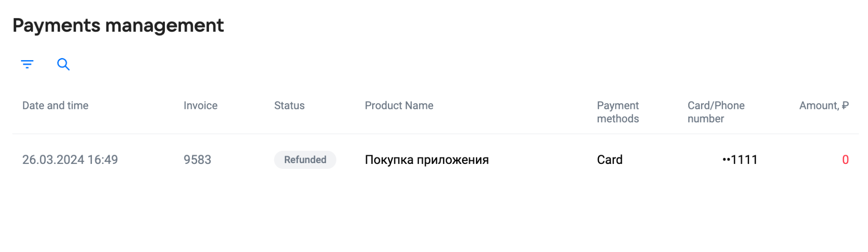The width and height of the screenshot is (868, 252).
Task: Click the red zero amount value
Action: coord(845,160)
